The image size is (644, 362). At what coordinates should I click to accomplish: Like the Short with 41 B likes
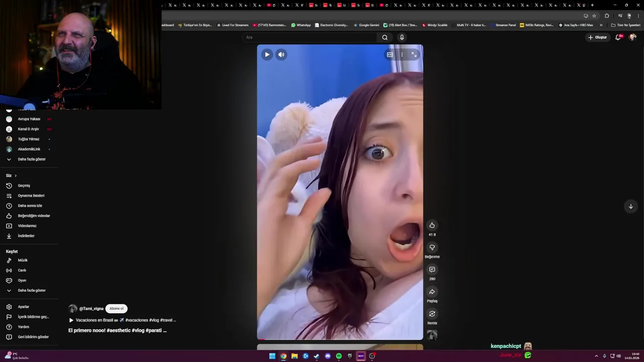(x=432, y=225)
